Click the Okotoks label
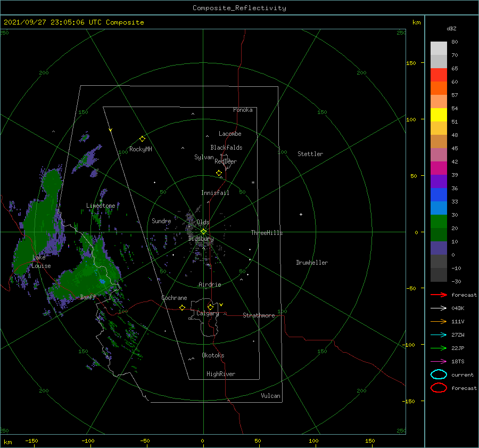Screen dimensions: 479x448 click(213, 355)
